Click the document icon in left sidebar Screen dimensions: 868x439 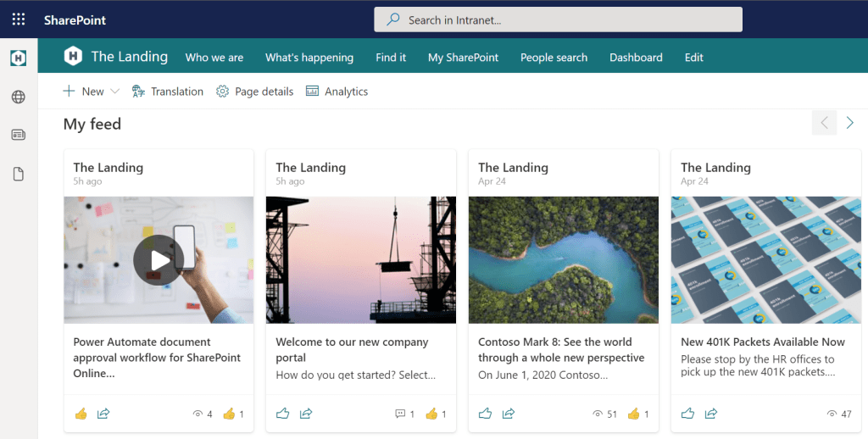tap(19, 174)
